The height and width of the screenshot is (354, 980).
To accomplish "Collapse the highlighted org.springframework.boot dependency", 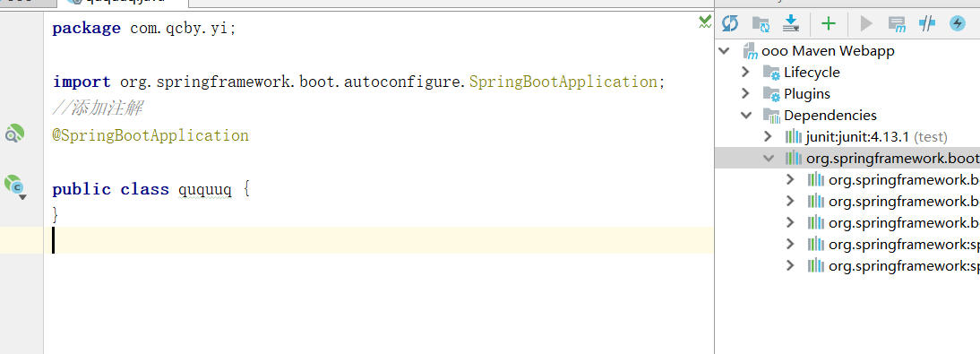I will coord(769,159).
